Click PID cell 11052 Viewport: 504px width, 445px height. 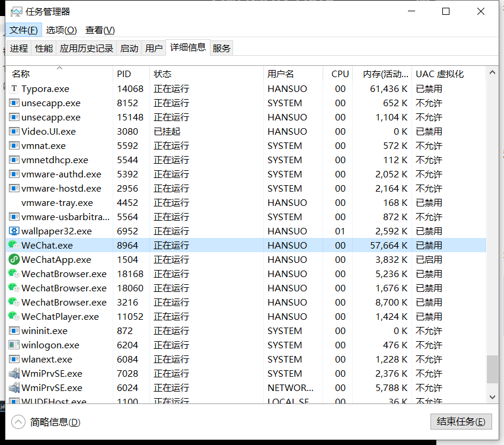click(130, 316)
